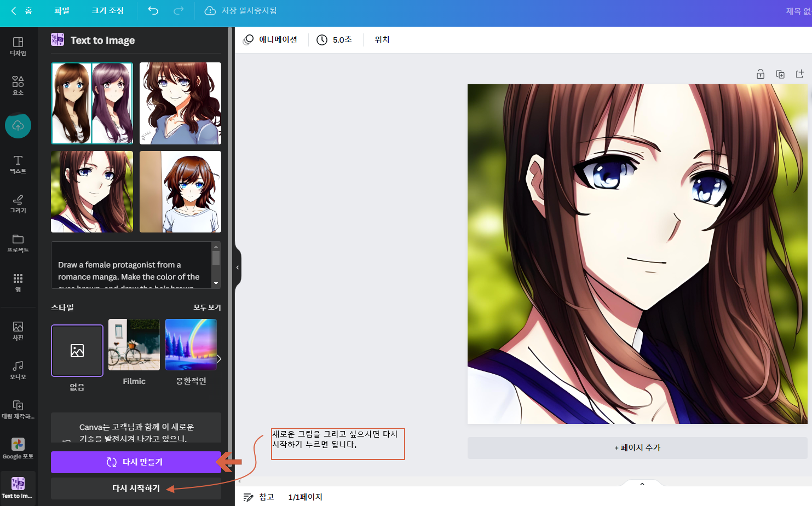Click 모두 보기 to see all styles

[x=207, y=307]
